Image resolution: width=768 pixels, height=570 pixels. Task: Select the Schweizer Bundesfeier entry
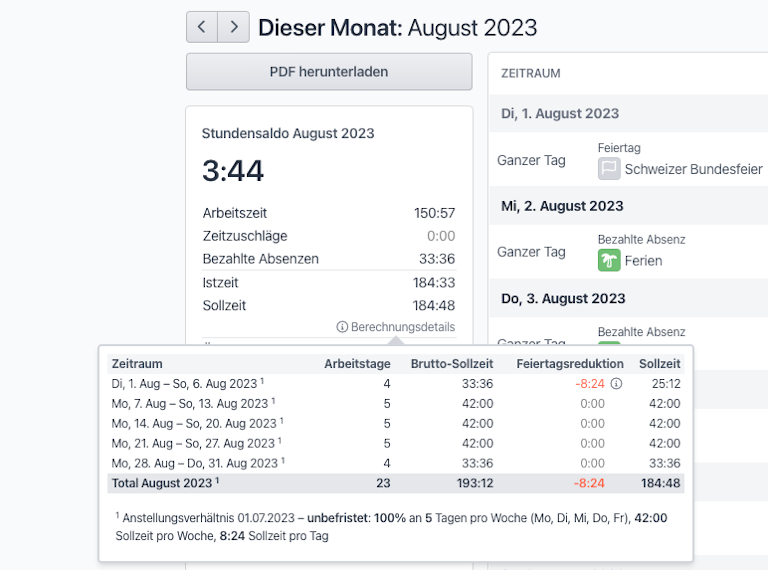point(680,169)
